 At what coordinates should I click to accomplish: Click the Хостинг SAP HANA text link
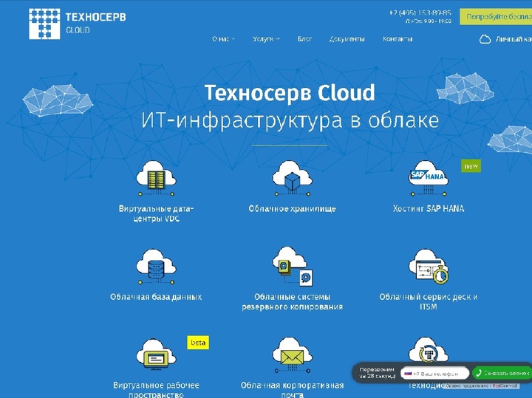428,208
